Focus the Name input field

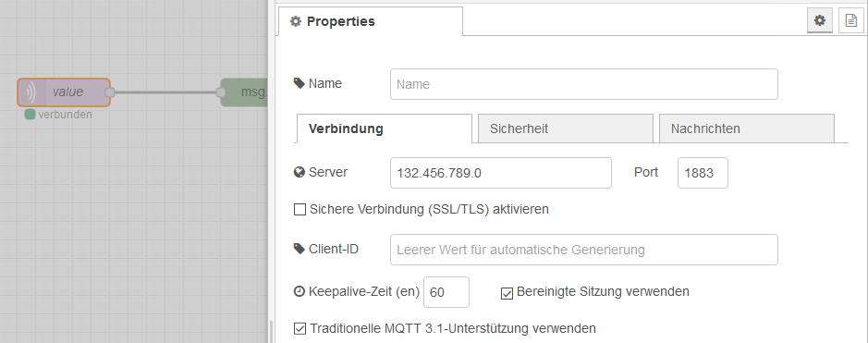tap(584, 84)
